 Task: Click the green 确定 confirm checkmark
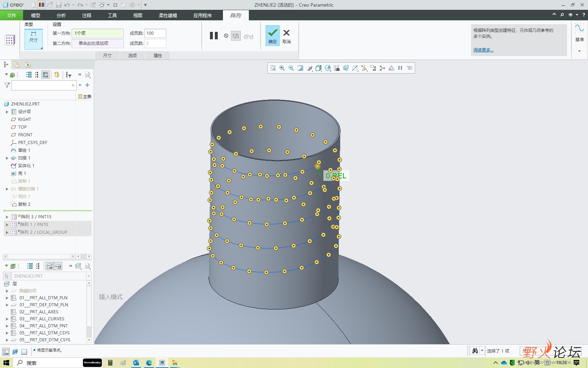[272, 35]
